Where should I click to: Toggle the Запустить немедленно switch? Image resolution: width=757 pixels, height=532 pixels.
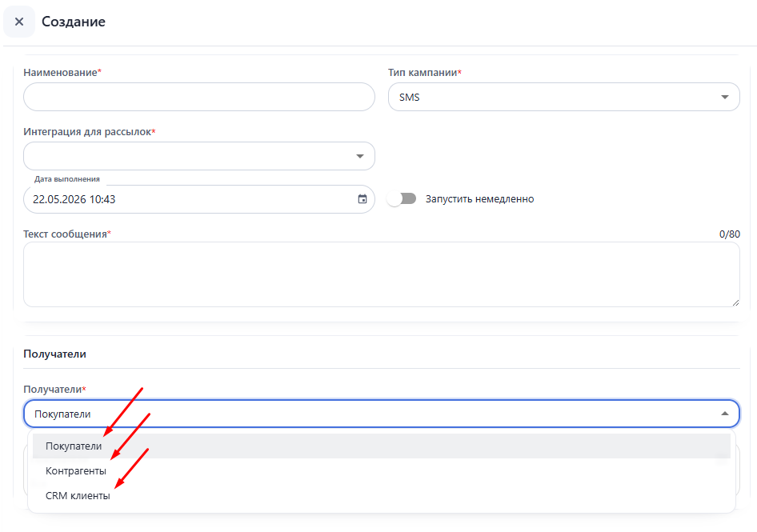pyautogui.click(x=402, y=199)
